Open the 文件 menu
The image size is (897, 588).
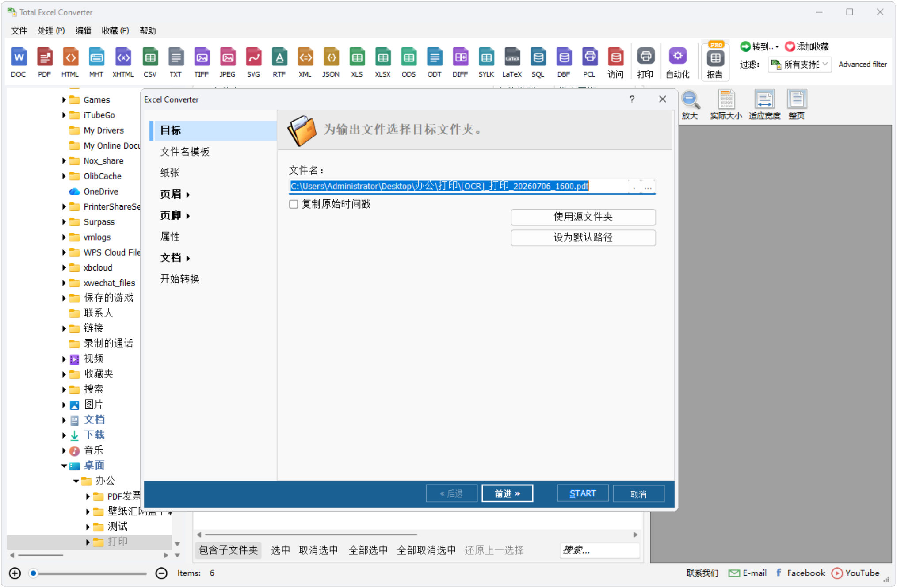click(19, 31)
